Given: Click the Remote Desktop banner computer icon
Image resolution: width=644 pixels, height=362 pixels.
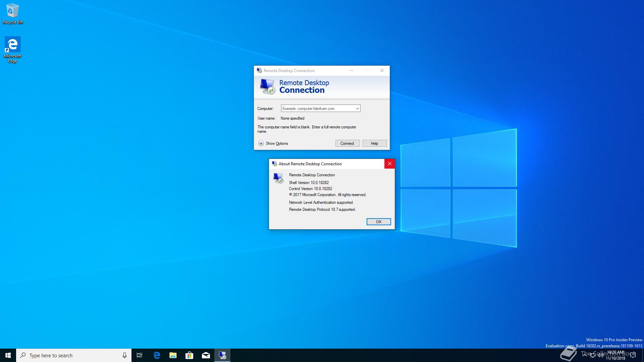Looking at the screenshot, I should coord(267,86).
